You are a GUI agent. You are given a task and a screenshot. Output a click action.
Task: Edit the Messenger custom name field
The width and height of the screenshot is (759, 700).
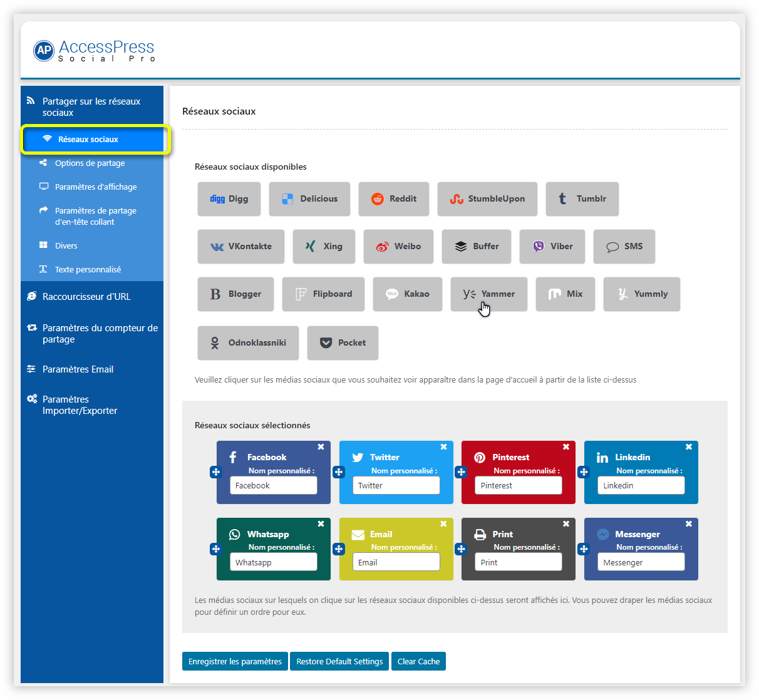click(641, 562)
